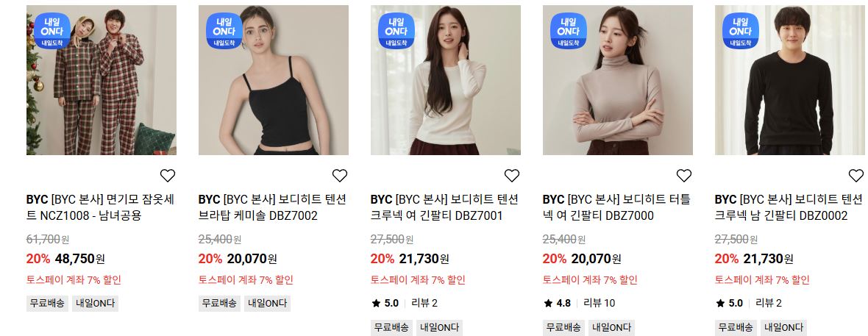Open the 보디히트 텐션 브라탑 케미솔 DBZ7002 title
This screenshot has height=336, width=868.
pyautogui.click(x=272, y=207)
